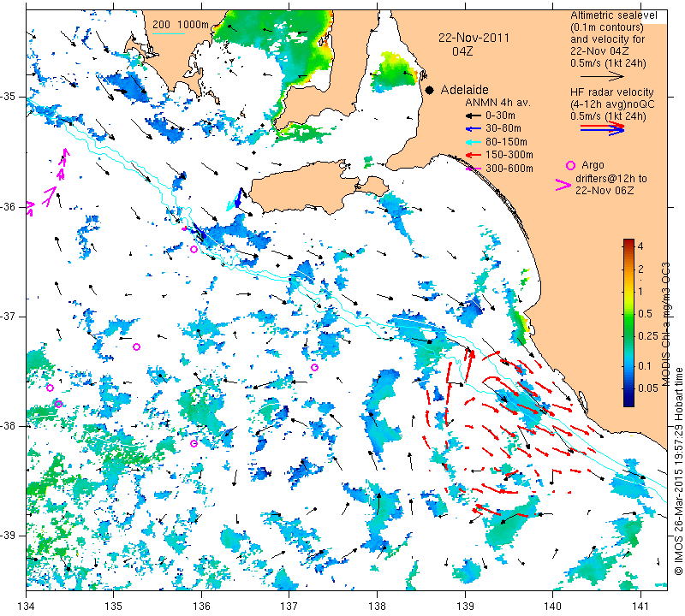Click the '(4-12h avg)noQC' radar legend text
Viewport: 685px width, 616px height.
click(x=612, y=104)
